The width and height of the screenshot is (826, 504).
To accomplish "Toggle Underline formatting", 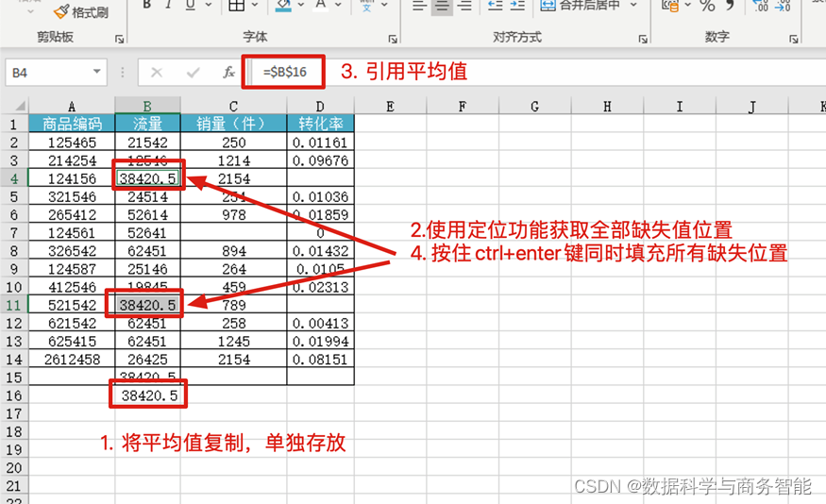I will (190, 5).
